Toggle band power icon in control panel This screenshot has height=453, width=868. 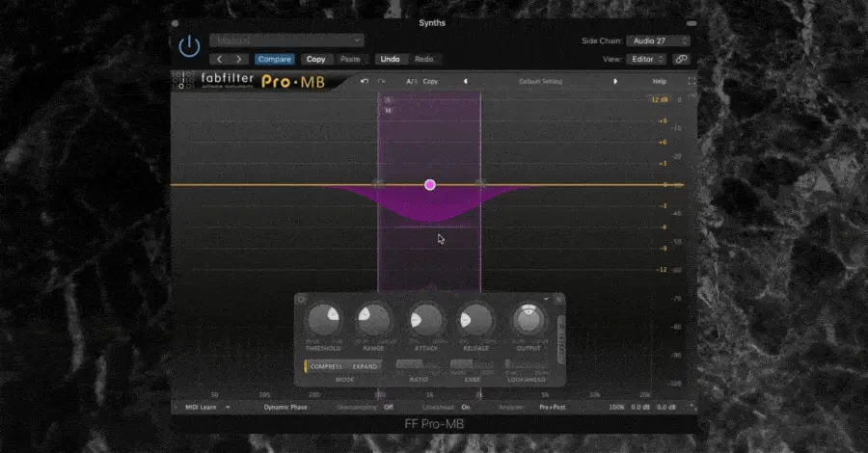pyautogui.click(x=302, y=300)
